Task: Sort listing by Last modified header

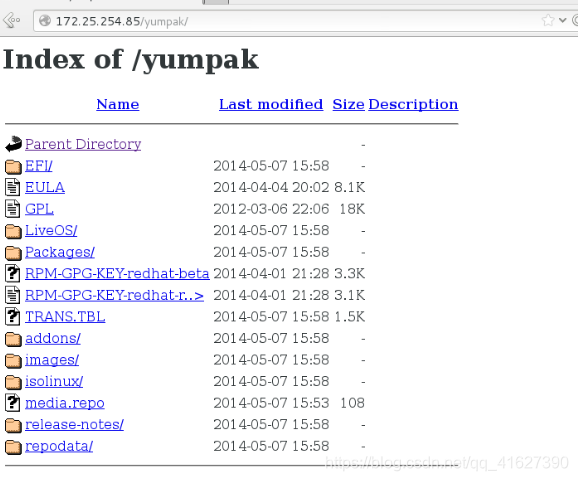Action: pos(271,104)
